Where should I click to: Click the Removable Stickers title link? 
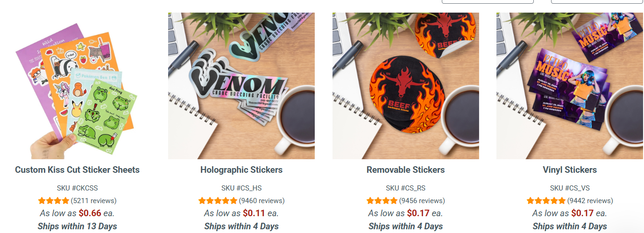[x=406, y=170]
